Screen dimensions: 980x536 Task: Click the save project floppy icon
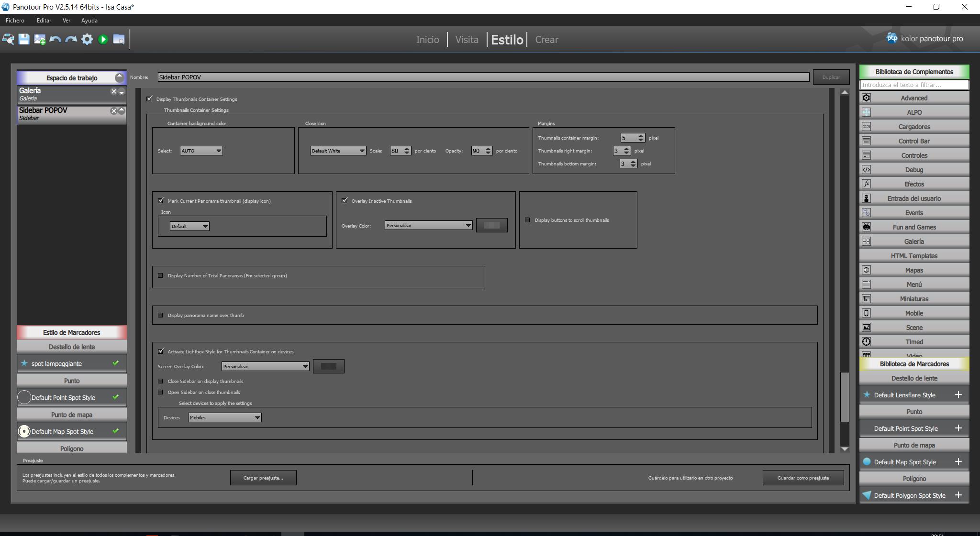point(24,39)
